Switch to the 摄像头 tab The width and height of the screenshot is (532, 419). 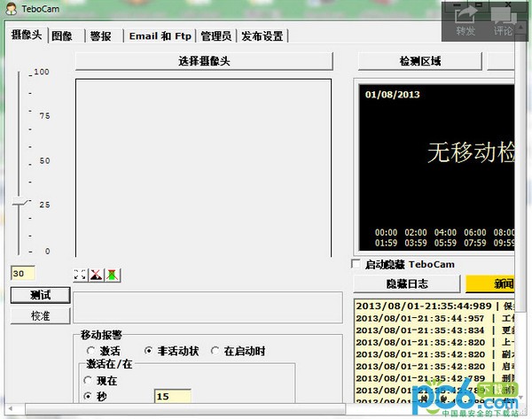[27, 35]
